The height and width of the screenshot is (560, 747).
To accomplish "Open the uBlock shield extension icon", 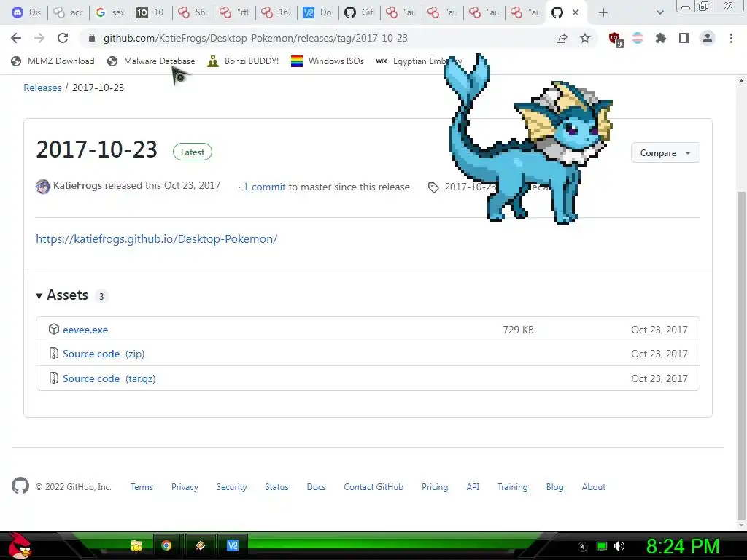I will click(616, 39).
